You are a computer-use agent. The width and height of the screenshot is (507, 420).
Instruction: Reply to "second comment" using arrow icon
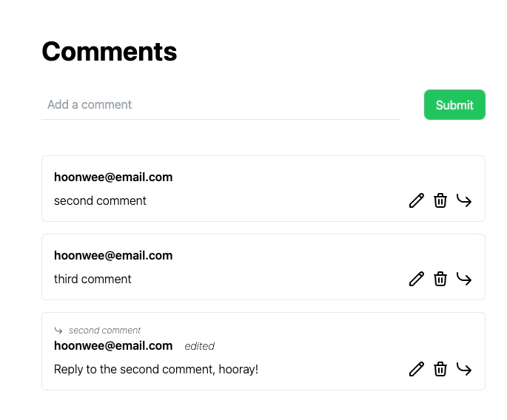pos(464,200)
